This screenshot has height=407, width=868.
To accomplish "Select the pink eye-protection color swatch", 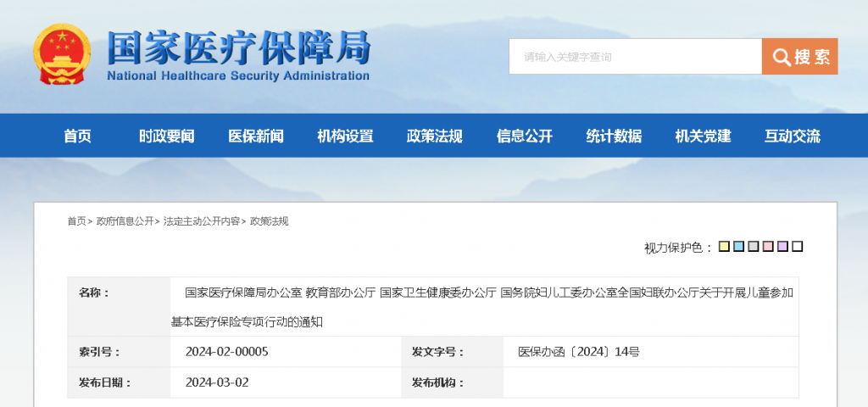I will 768,247.
